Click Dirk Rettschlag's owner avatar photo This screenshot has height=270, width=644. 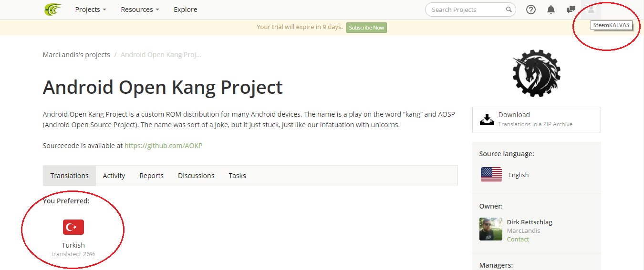tap(491, 229)
